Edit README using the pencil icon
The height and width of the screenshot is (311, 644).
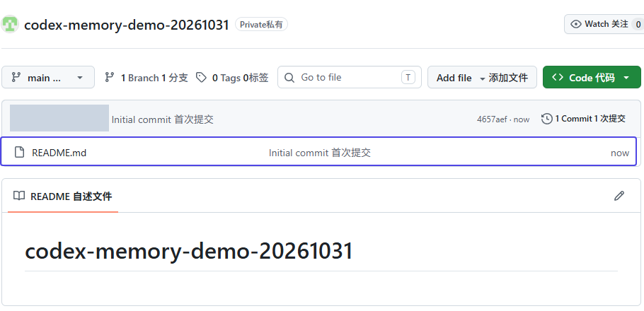coord(619,196)
